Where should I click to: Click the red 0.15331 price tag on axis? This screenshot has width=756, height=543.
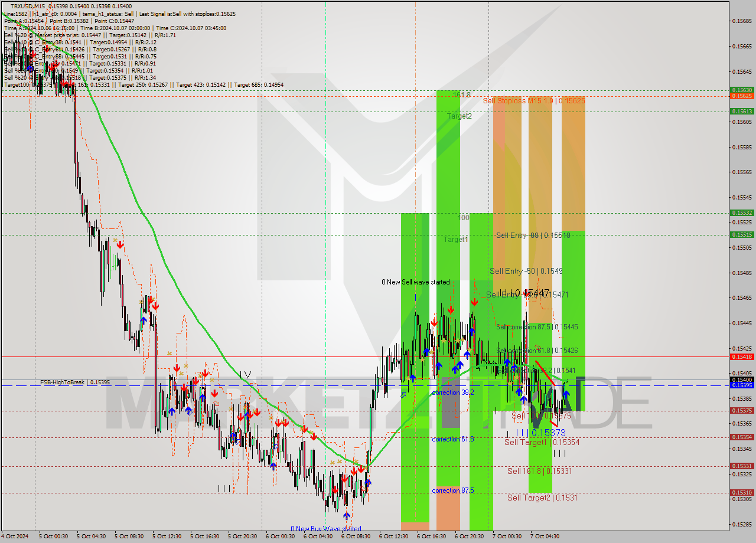pyautogui.click(x=742, y=466)
